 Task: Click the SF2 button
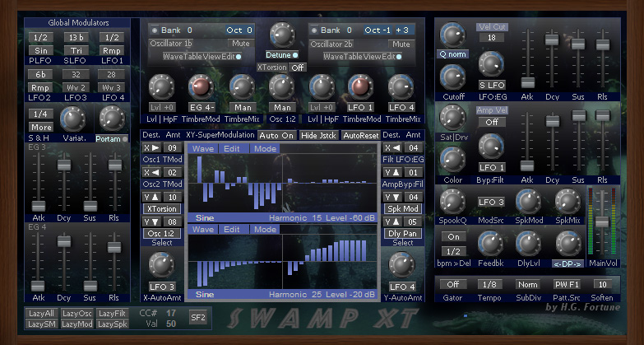(x=198, y=318)
